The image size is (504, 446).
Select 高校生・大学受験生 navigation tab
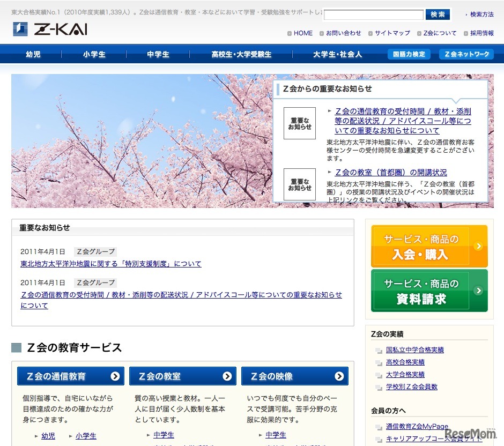tap(241, 54)
